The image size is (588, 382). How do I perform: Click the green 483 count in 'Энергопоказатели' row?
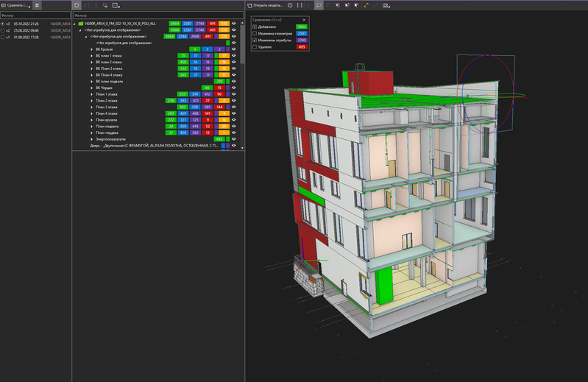pyautogui.click(x=219, y=139)
